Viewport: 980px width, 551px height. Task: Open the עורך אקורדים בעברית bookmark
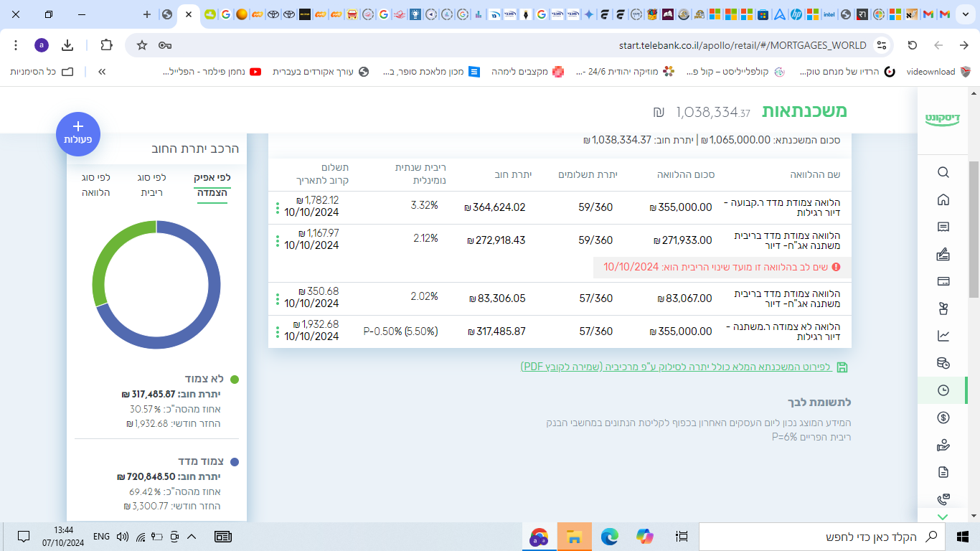pos(321,72)
